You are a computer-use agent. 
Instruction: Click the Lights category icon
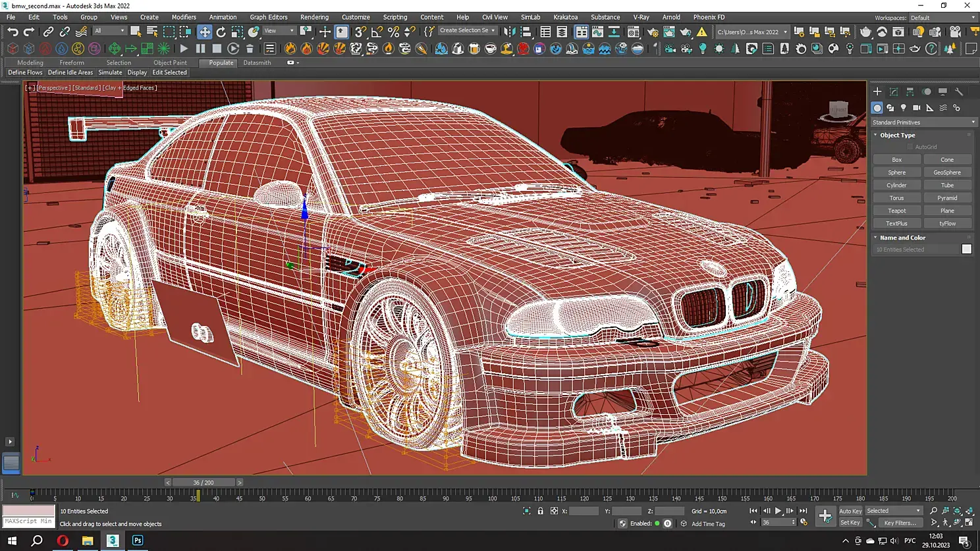click(904, 108)
